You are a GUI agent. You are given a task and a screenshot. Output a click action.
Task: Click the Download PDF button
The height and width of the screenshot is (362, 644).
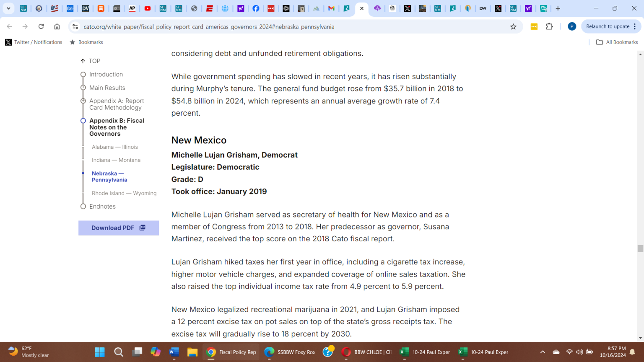pos(119,228)
